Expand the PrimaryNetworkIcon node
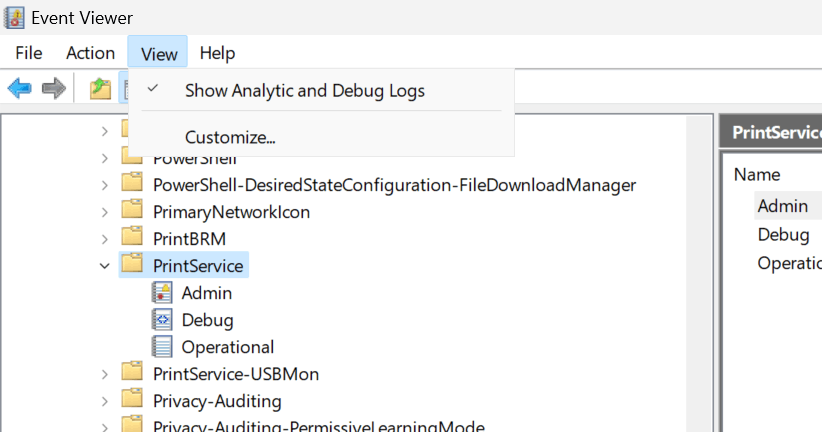Image resolution: width=822 pixels, height=432 pixels. [105, 212]
